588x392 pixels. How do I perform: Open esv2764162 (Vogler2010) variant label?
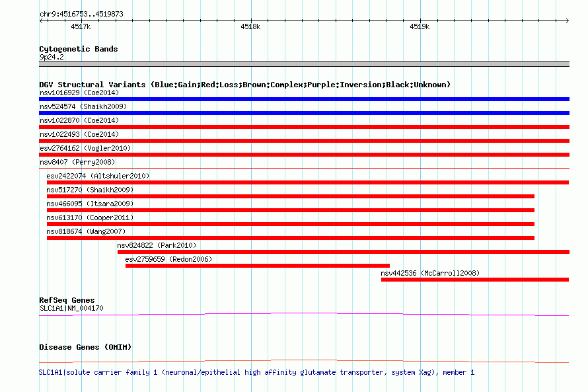click(x=85, y=148)
